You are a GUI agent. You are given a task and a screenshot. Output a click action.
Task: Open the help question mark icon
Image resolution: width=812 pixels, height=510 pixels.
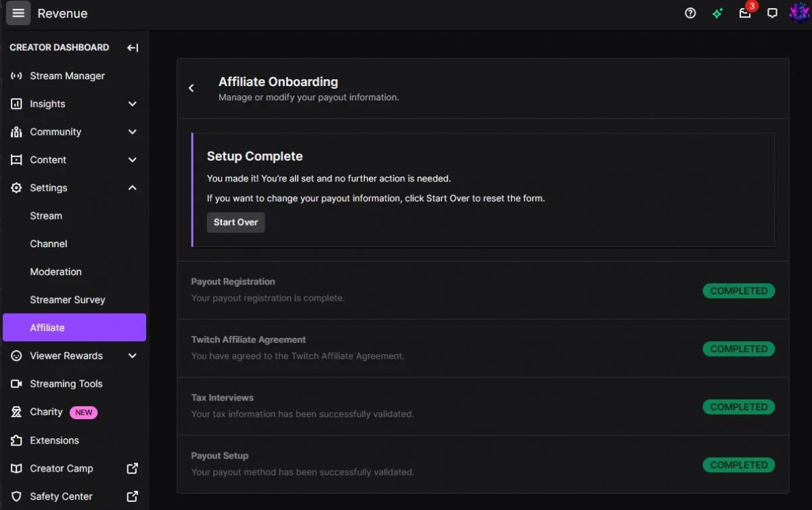(x=690, y=13)
